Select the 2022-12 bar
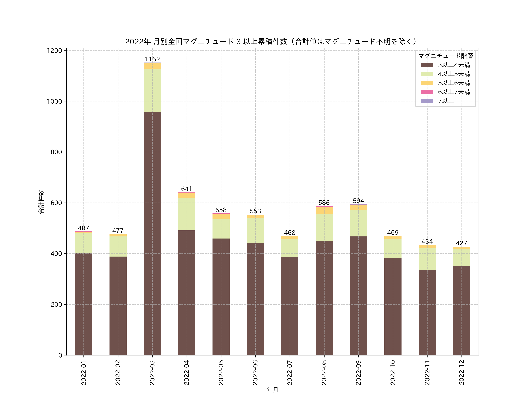This screenshot has height=399, width=532. (462, 301)
